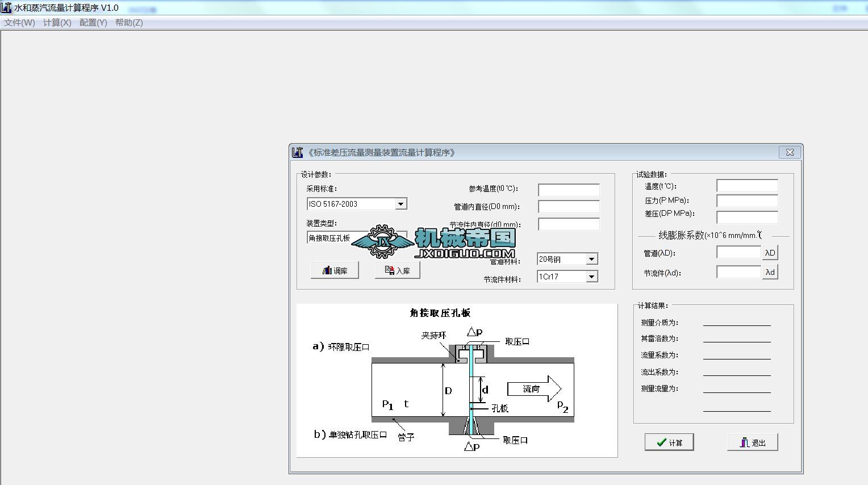The height and width of the screenshot is (485, 868).
Task: Click the 管道内直径(D0 mm) input field
Action: coord(568,206)
